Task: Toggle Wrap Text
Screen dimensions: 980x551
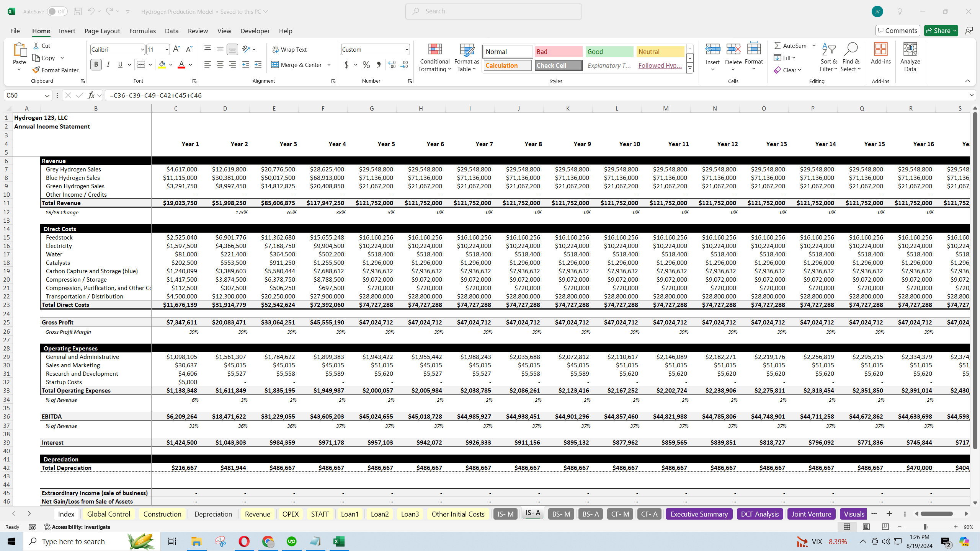Action: [289, 49]
